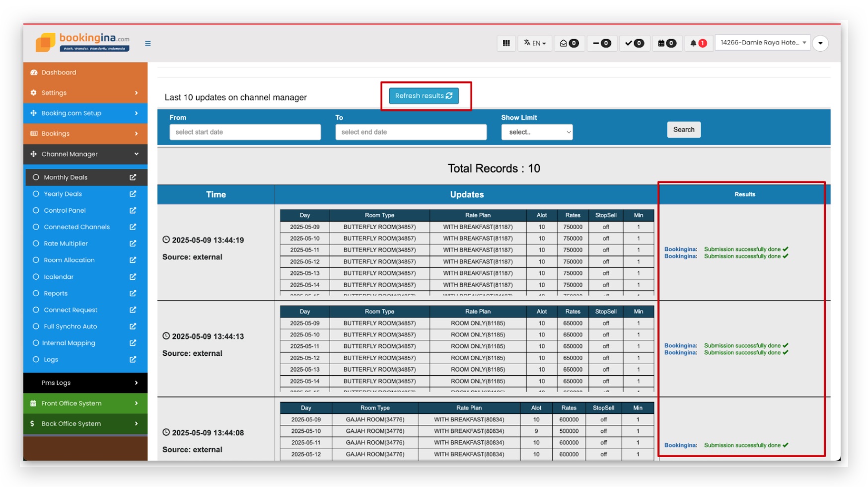
Task: Click external link icon beside Icalendar
Action: pyautogui.click(x=133, y=277)
